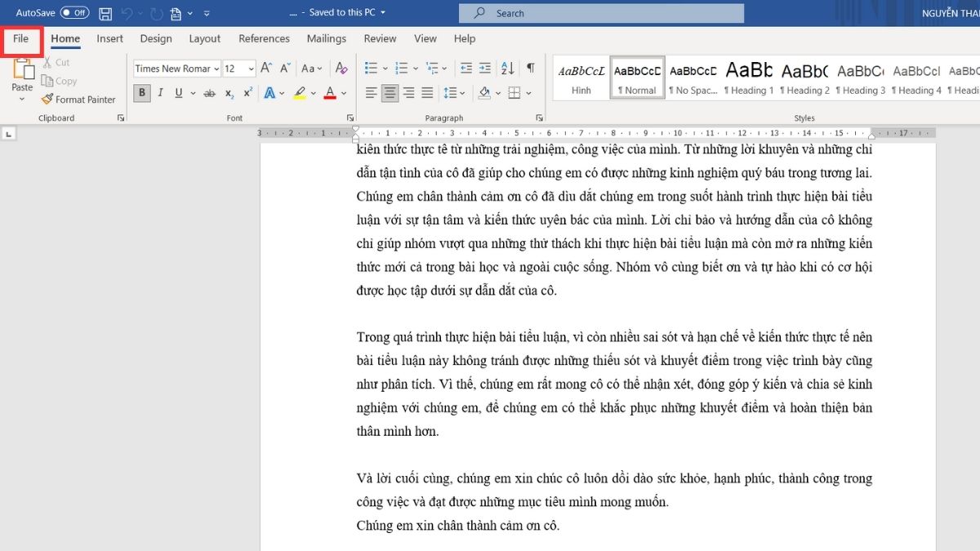The image size is (980, 551).
Task: Click the Cut scissors button
Action: tap(56, 62)
